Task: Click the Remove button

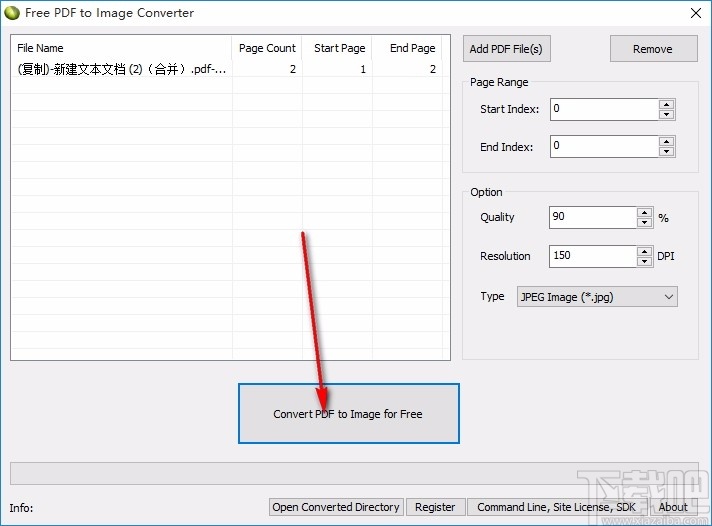Action: pos(653,49)
